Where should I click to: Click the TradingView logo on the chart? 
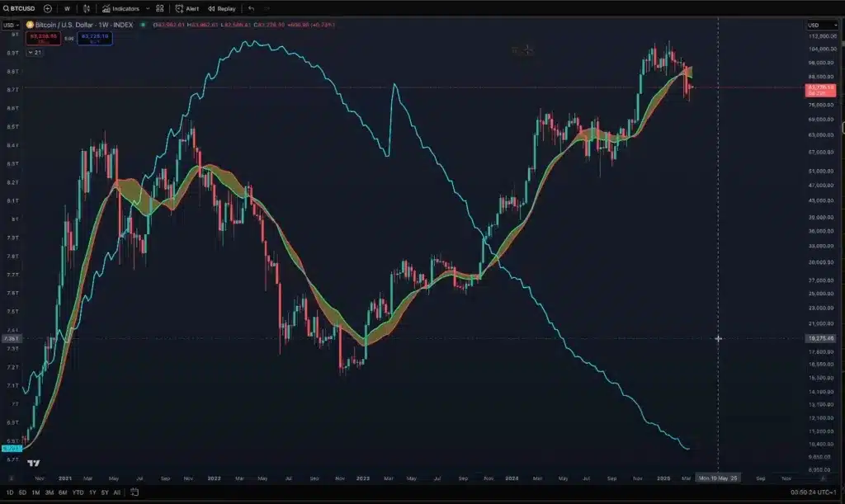tap(33, 464)
